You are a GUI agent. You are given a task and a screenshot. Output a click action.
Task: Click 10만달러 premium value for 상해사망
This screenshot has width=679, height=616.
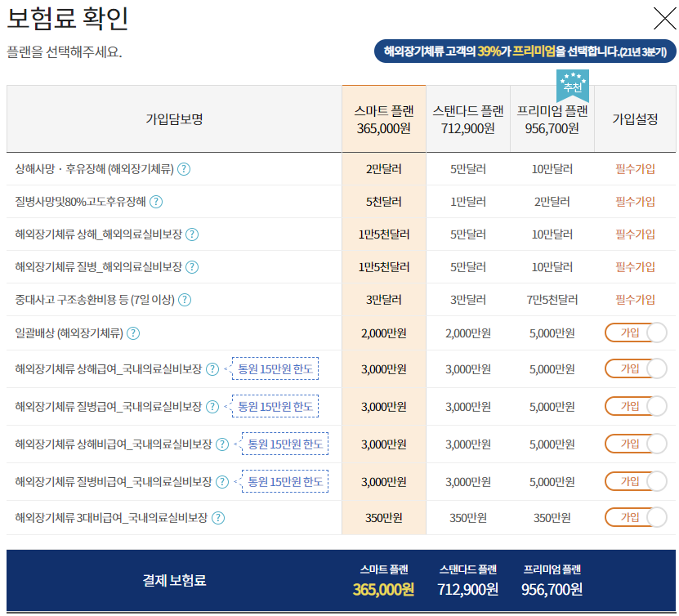pos(552,169)
